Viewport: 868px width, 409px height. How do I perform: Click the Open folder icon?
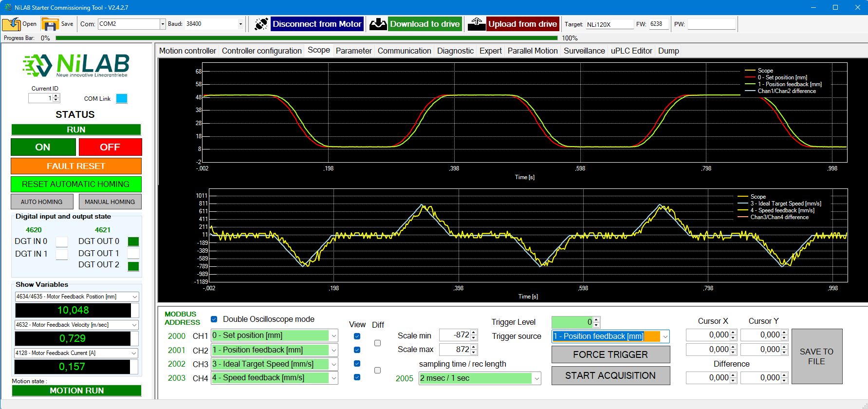tap(11, 24)
